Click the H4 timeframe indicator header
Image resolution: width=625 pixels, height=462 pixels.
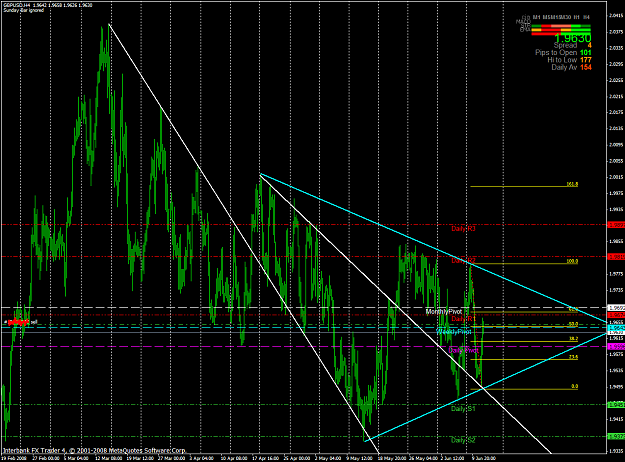pos(586,17)
